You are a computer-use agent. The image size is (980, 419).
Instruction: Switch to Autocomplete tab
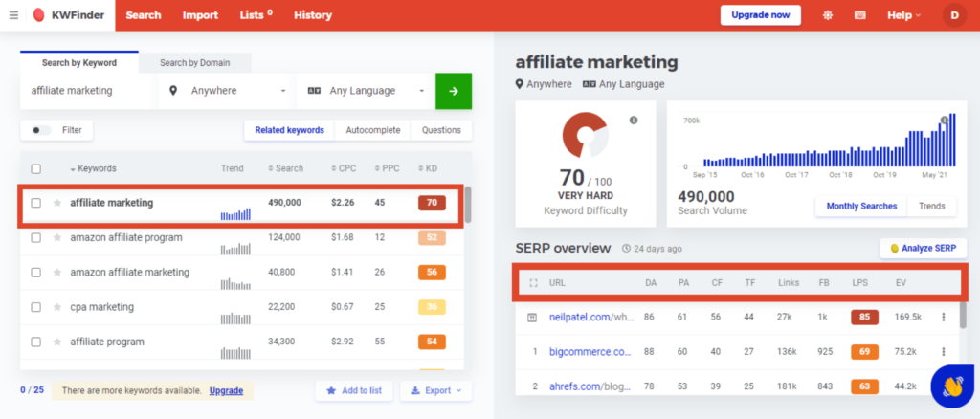[372, 130]
